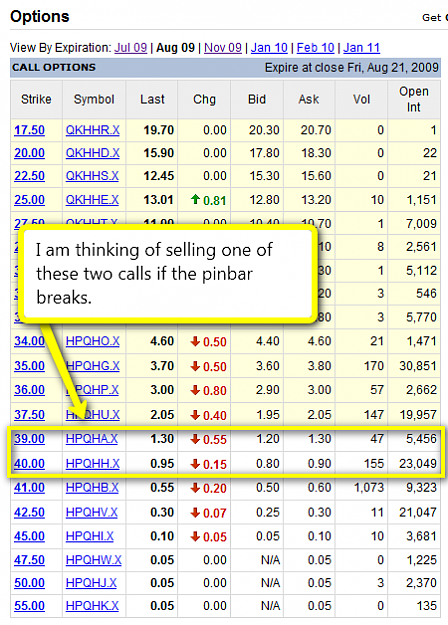Click the red down arrow beside 0.55
This screenshot has height=625, width=448.
pos(195,439)
